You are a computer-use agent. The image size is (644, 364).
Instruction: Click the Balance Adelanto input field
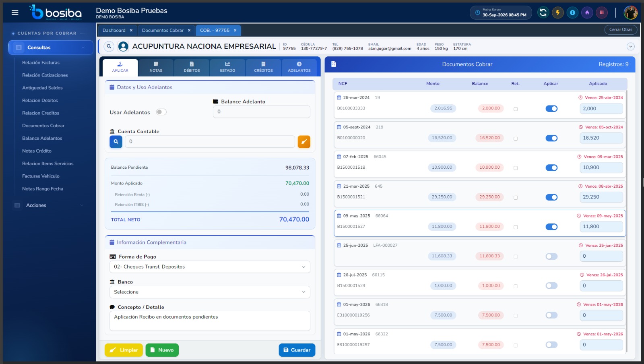coord(262,112)
